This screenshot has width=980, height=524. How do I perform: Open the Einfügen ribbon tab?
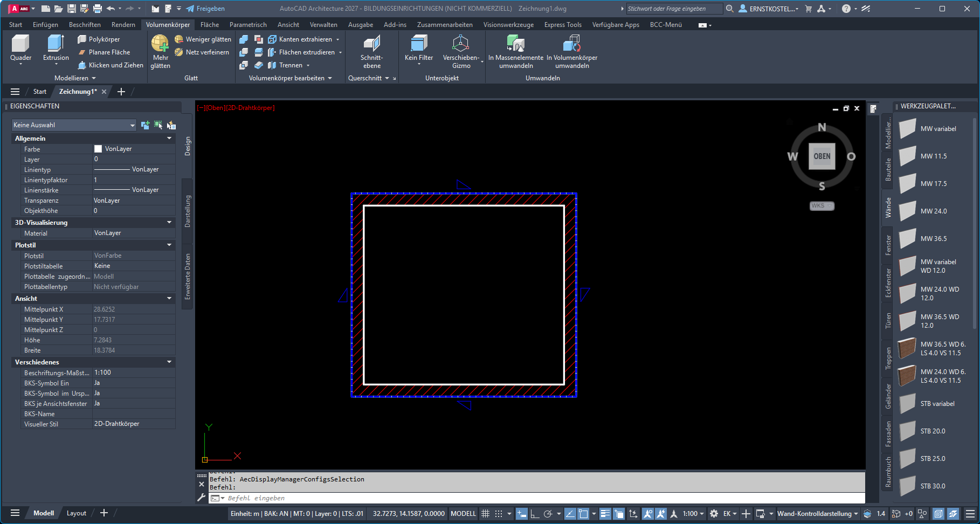pyautogui.click(x=45, y=25)
